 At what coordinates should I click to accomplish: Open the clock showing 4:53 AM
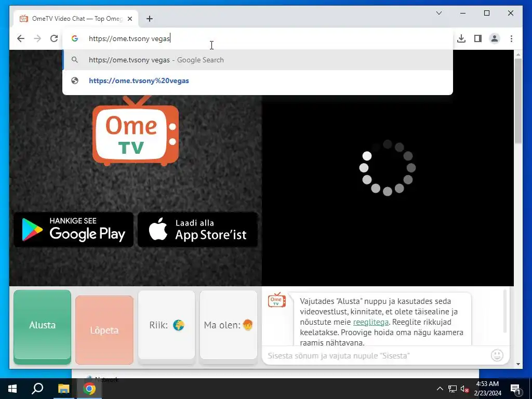coord(487,389)
